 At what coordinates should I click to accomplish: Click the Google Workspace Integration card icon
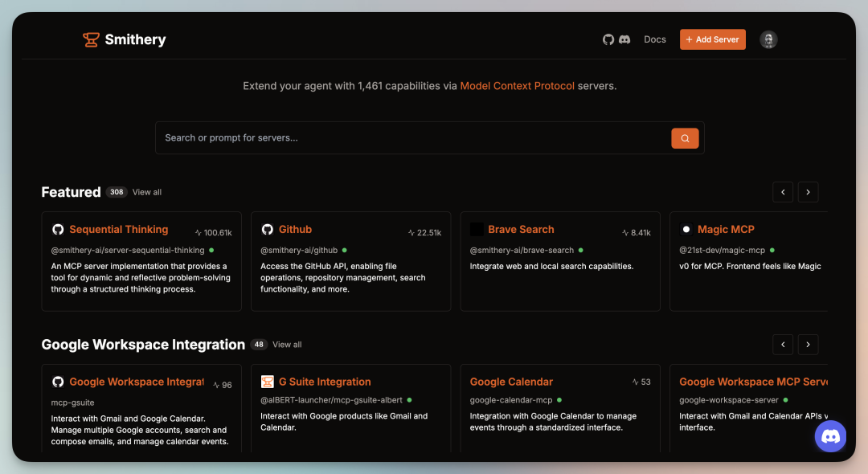[58, 382]
